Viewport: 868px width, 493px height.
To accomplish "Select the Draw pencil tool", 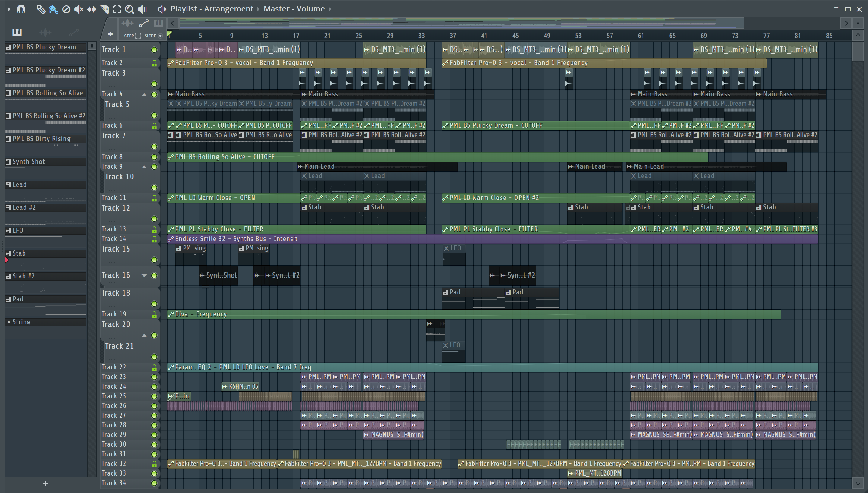I will point(41,9).
